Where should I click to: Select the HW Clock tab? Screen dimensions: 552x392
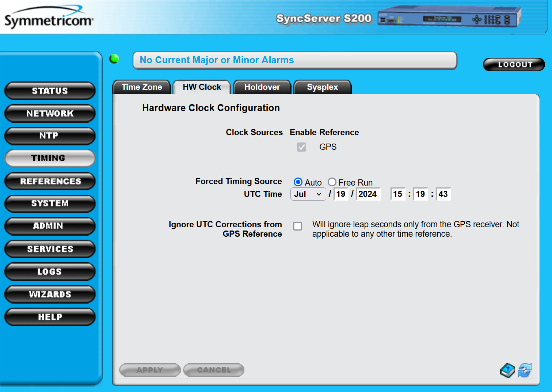[202, 87]
